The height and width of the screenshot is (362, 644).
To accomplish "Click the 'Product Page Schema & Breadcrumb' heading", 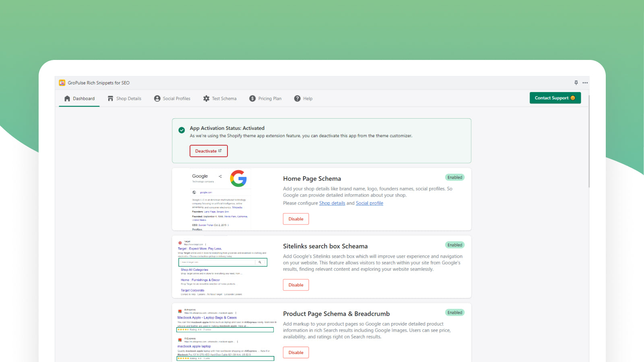I will click(x=336, y=314).
